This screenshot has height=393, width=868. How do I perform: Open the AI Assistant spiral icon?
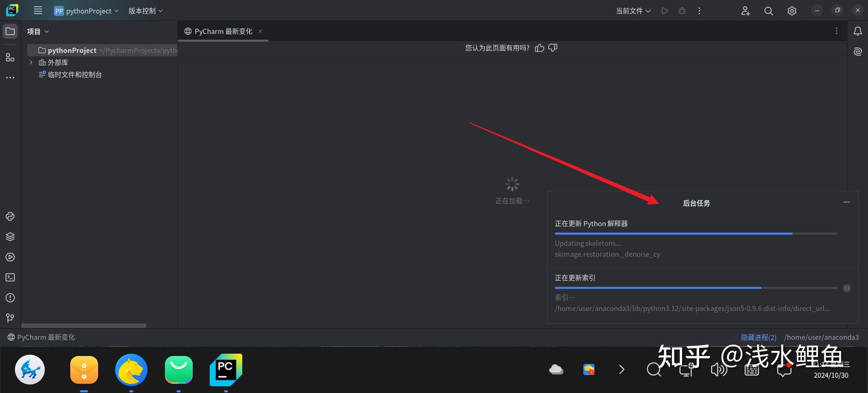(858, 52)
